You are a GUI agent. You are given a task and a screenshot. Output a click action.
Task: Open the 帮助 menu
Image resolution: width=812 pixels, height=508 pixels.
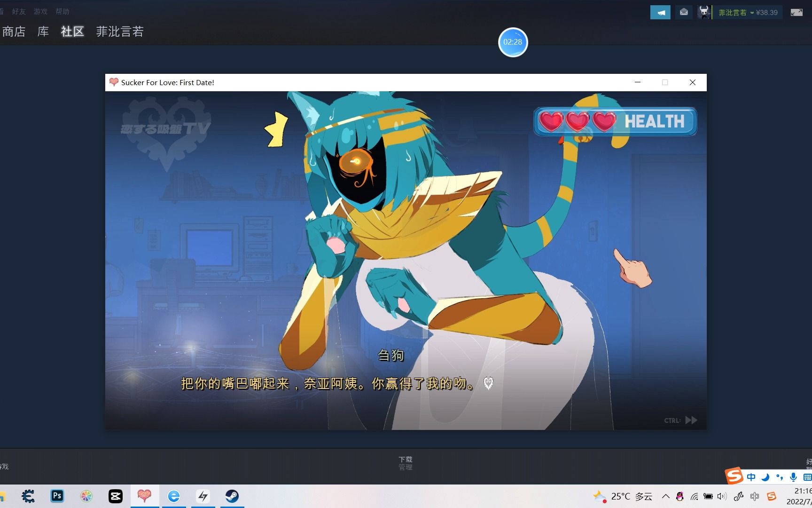62,11
